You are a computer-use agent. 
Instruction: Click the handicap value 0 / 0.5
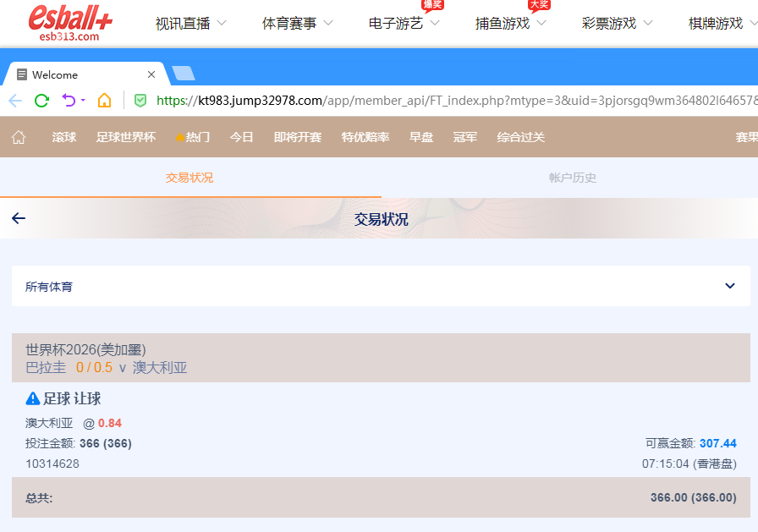tap(94, 368)
